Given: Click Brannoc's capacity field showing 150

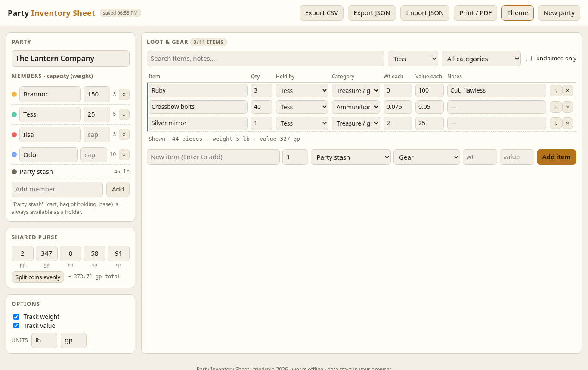Looking at the screenshot, I should [97, 94].
